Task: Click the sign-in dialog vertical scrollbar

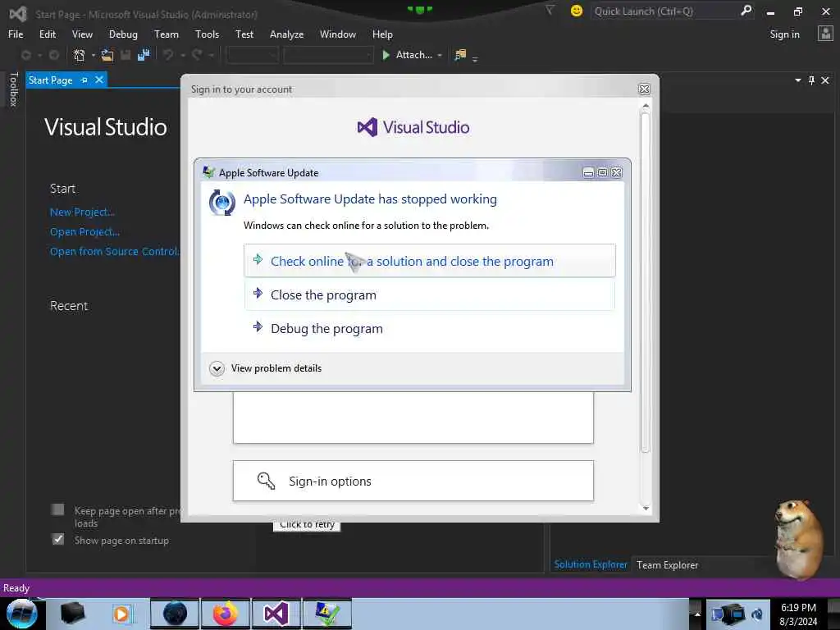Action: (x=645, y=283)
